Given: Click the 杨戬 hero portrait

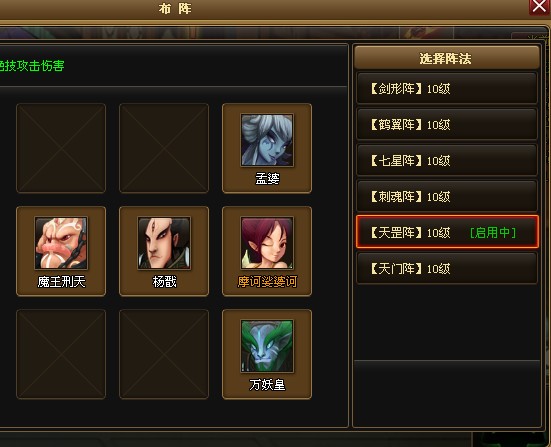Looking at the screenshot, I should coord(164,243).
